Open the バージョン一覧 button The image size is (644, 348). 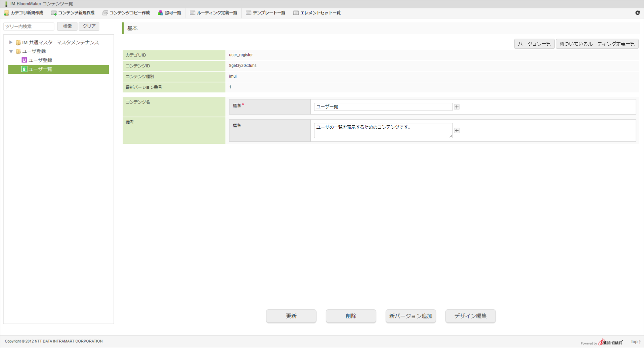click(534, 44)
